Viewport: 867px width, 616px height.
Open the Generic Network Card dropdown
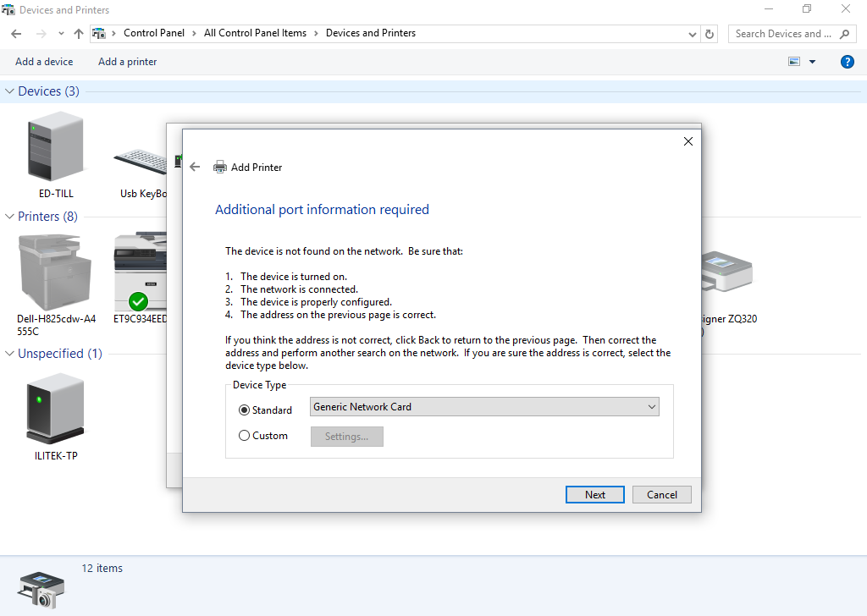tap(483, 407)
